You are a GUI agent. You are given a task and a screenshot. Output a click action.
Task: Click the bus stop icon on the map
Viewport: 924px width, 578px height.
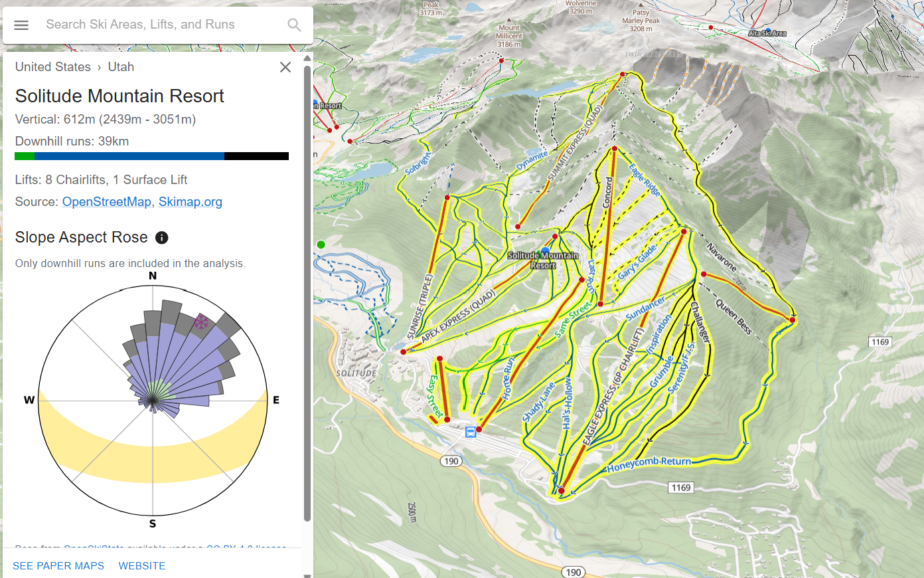tap(471, 433)
